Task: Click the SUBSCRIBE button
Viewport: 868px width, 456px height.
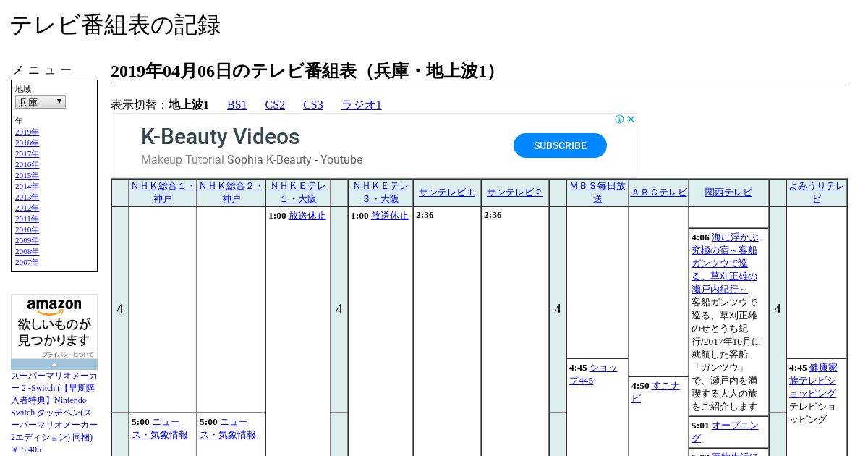Action: click(x=560, y=145)
